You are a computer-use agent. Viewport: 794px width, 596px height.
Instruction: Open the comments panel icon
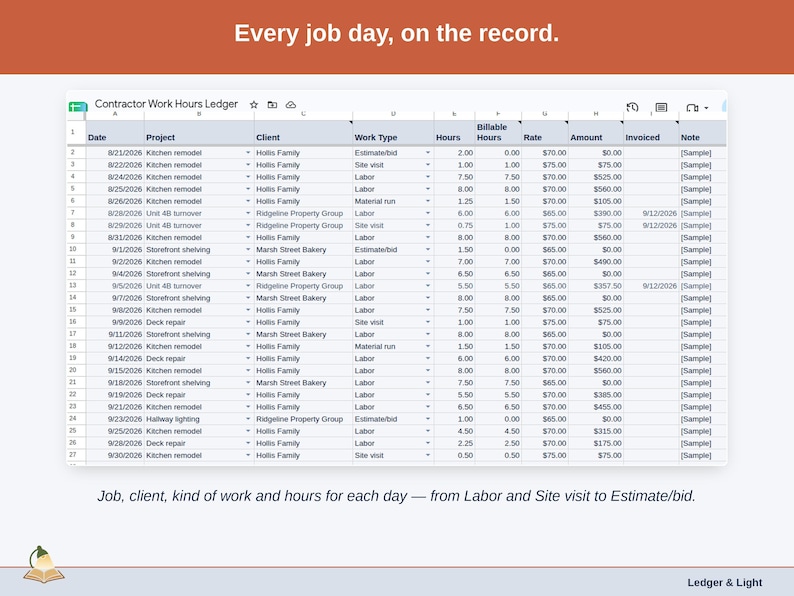(661, 107)
